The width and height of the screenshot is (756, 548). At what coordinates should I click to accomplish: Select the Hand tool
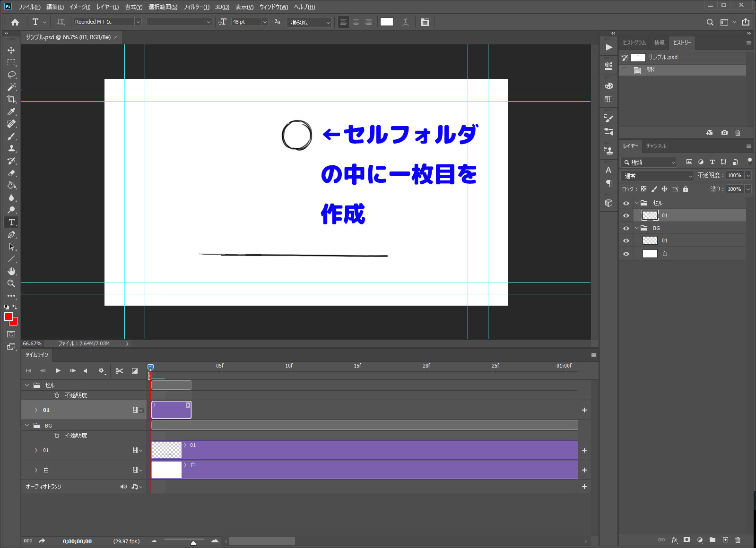click(x=11, y=271)
